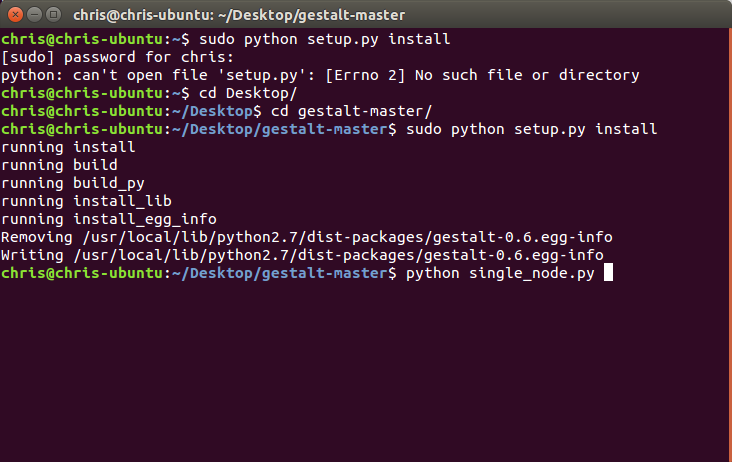Maximize the terminal window
732x462 pixels.
54,15
